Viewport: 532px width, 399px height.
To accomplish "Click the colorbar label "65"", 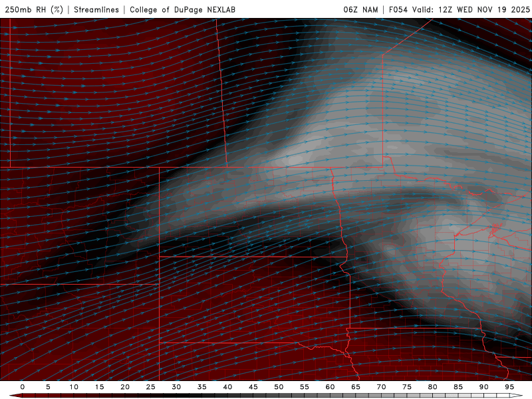I will click(356, 387).
